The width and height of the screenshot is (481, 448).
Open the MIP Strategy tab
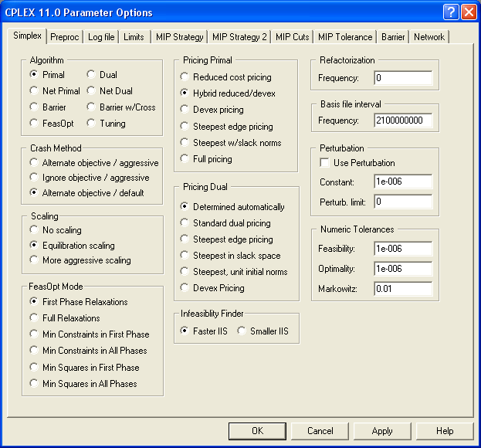coord(179,37)
